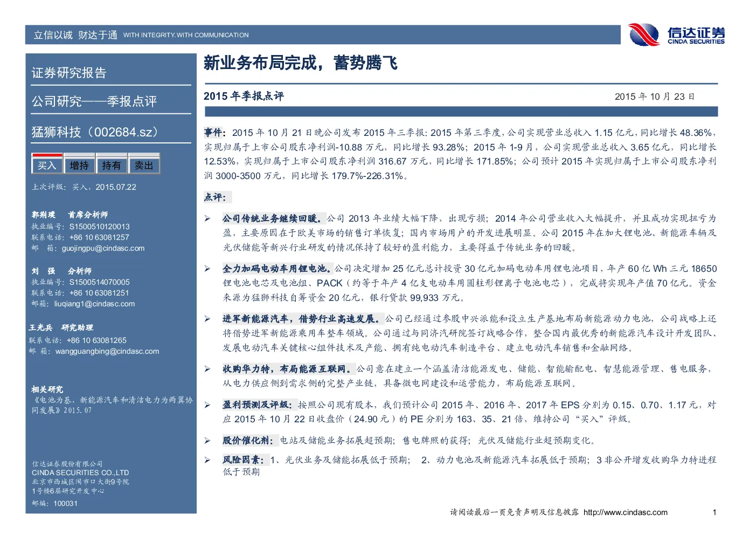Select the 卖出 rating box
The height and width of the screenshot is (535, 756).
(144, 164)
